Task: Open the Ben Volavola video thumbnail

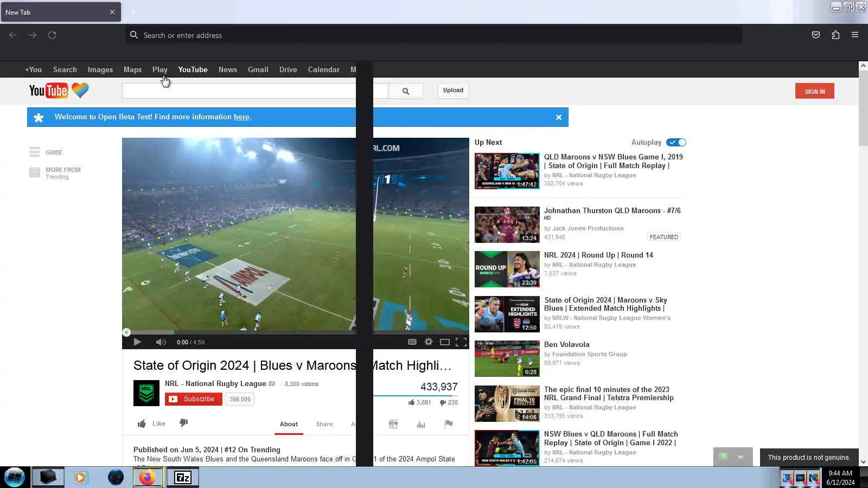Action: click(507, 359)
